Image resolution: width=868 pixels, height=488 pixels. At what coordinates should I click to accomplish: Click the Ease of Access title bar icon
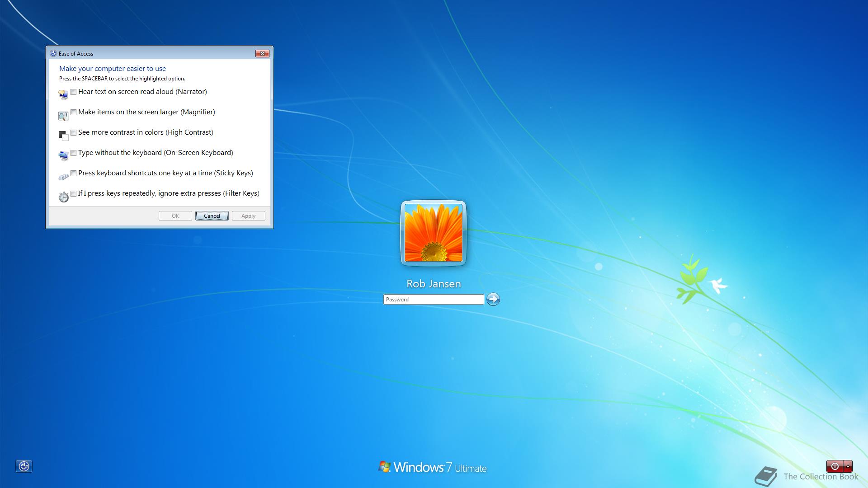(53, 53)
